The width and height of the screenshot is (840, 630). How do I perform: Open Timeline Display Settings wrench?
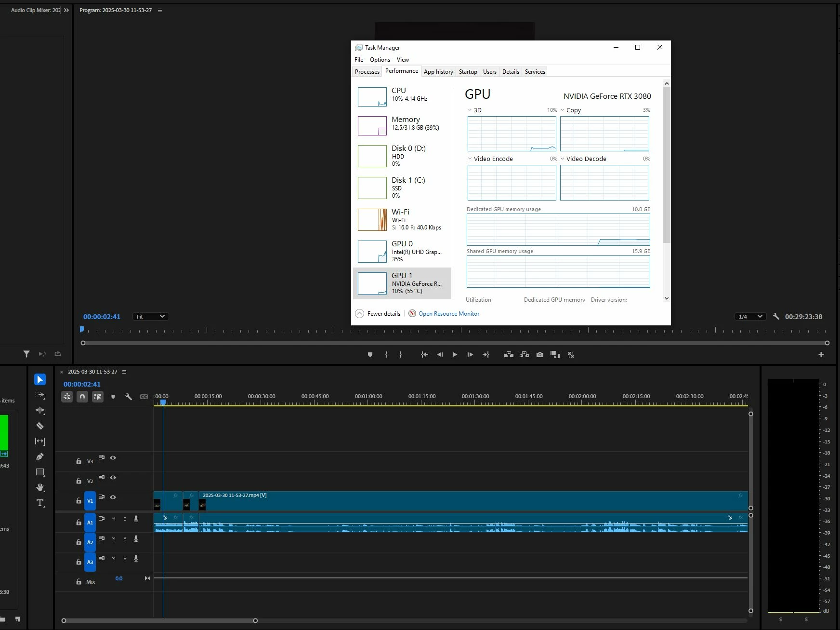coord(129,397)
